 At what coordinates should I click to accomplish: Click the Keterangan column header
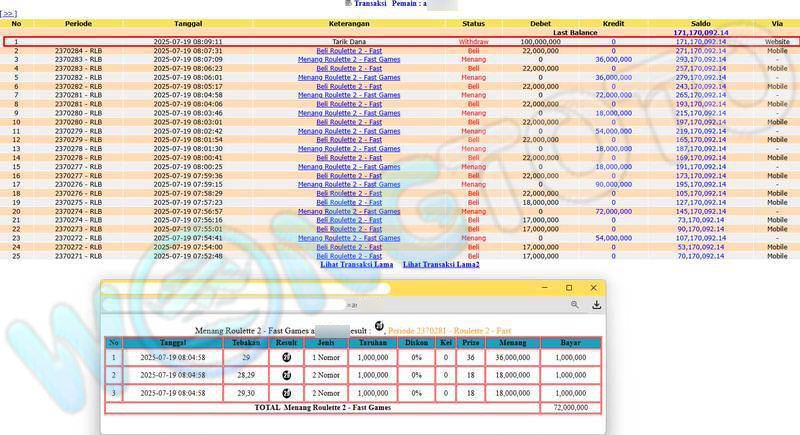(349, 23)
